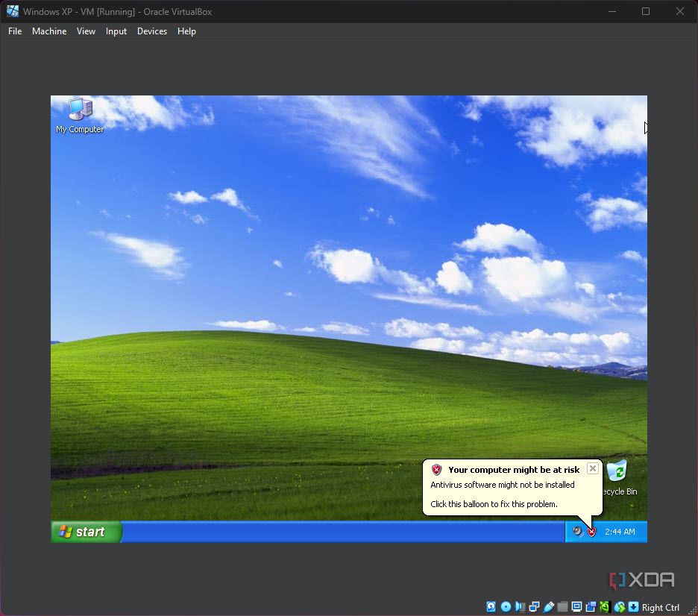
Task: Open the Devices menu
Action: point(152,31)
